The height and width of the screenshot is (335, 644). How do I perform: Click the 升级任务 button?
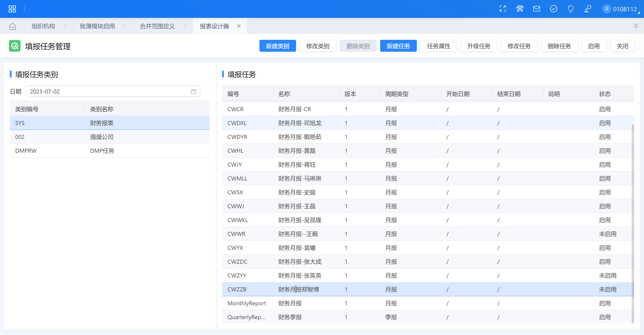point(479,46)
